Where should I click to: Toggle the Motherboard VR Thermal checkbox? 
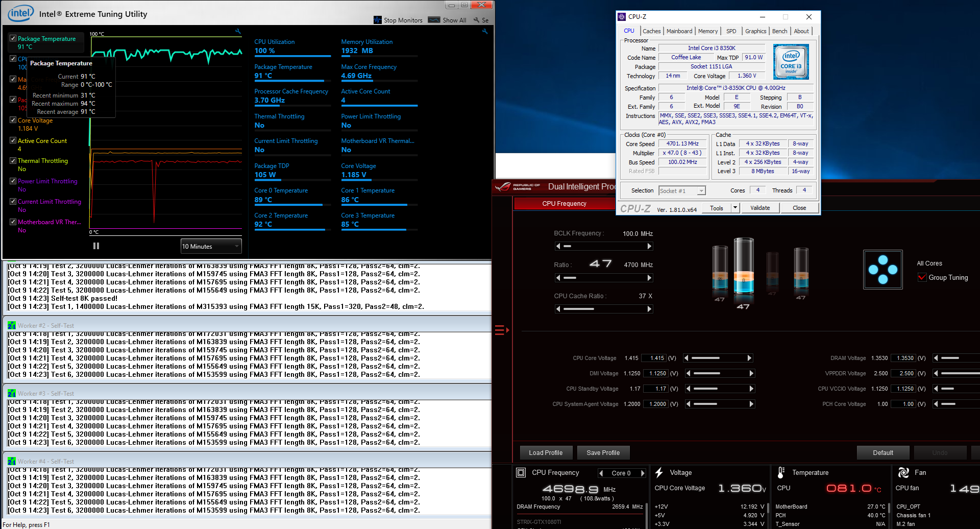point(13,222)
